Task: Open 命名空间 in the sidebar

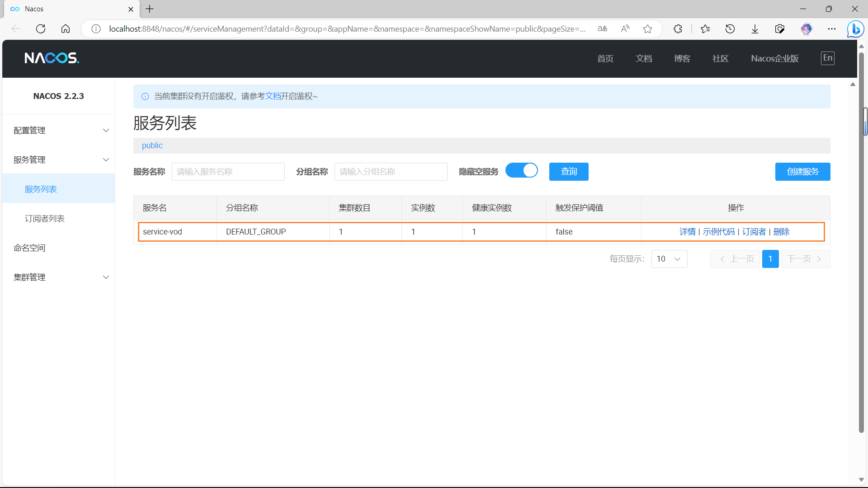Action: 29,248
